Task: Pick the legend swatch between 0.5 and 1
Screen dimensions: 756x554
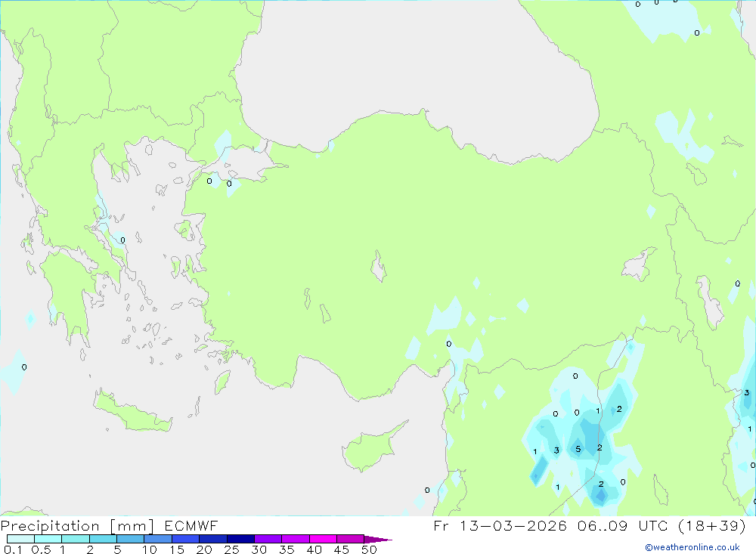Action: click(x=48, y=539)
